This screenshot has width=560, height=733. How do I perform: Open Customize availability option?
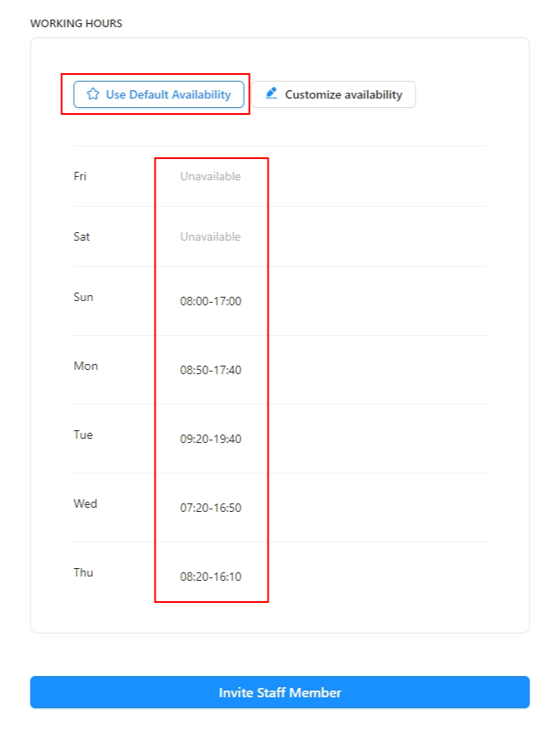[x=333, y=94]
